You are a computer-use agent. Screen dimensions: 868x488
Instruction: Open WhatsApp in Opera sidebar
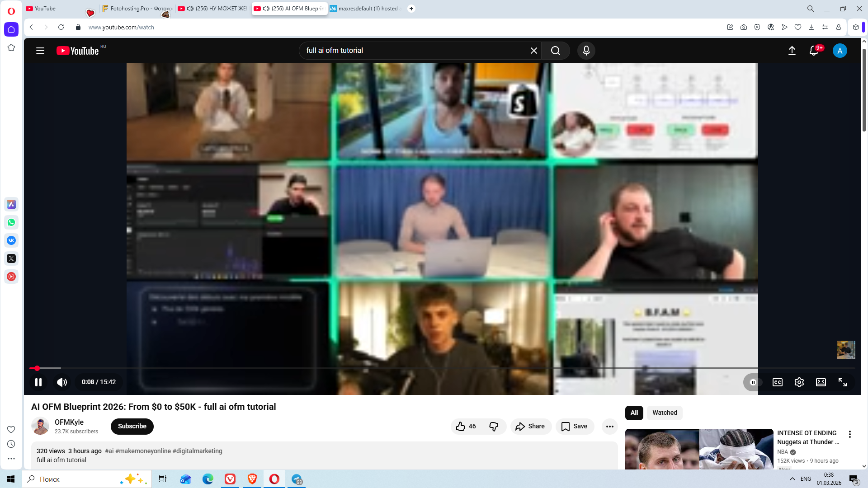point(11,222)
